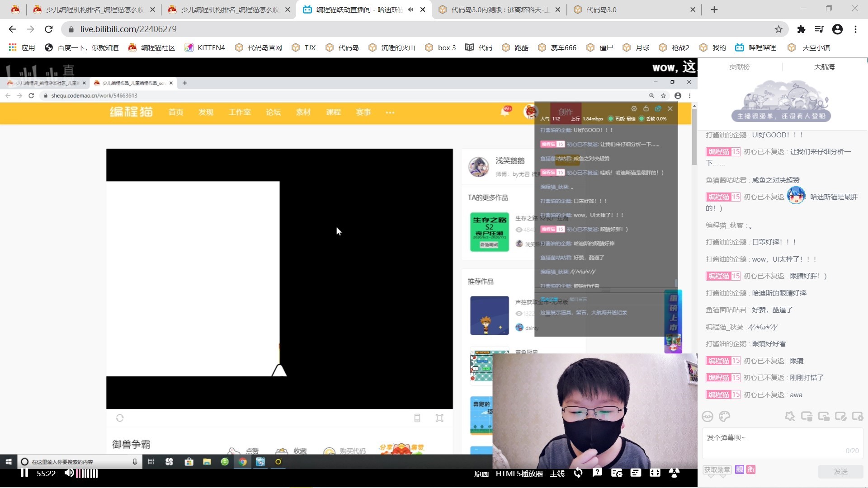
Task: Open the 代码岛官网 bookmark
Action: [x=259, y=47]
